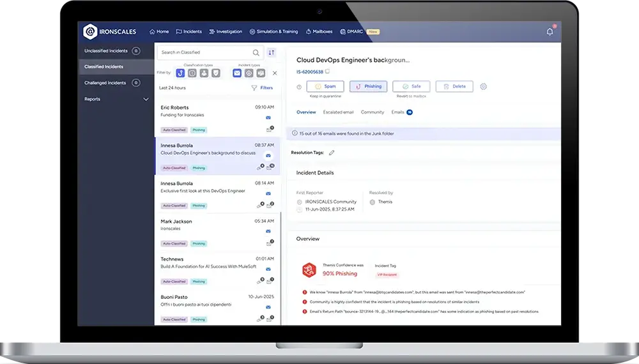Switch to the Overview tab

coord(306,112)
